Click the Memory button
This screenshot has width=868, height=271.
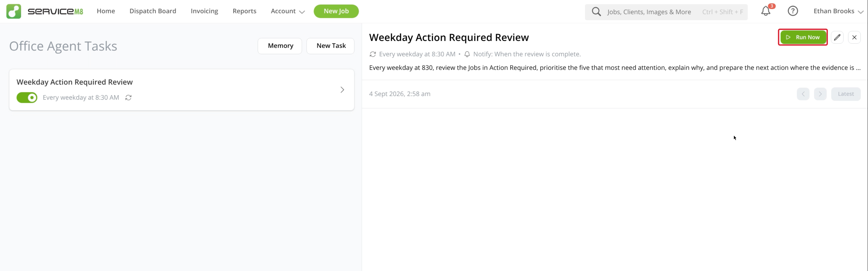(280, 46)
